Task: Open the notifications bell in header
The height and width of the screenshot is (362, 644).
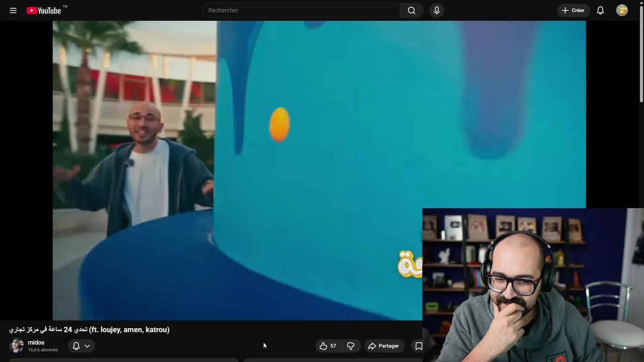Action: (x=600, y=10)
